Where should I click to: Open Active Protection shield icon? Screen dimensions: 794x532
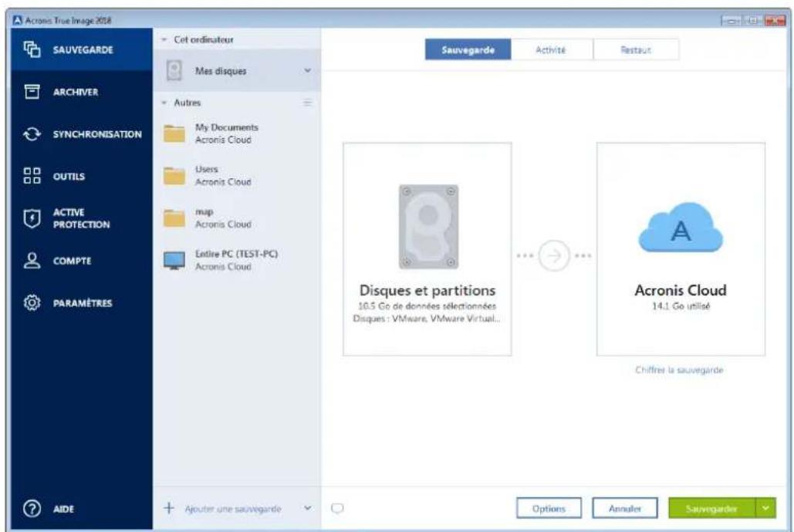tap(32, 219)
